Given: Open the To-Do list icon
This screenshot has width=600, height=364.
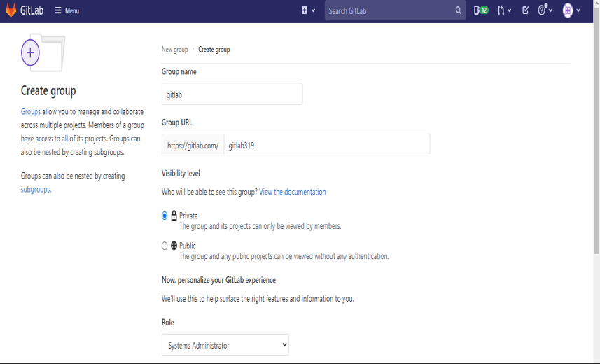Looking at the screenshot, I should click(x=525, y=10).
